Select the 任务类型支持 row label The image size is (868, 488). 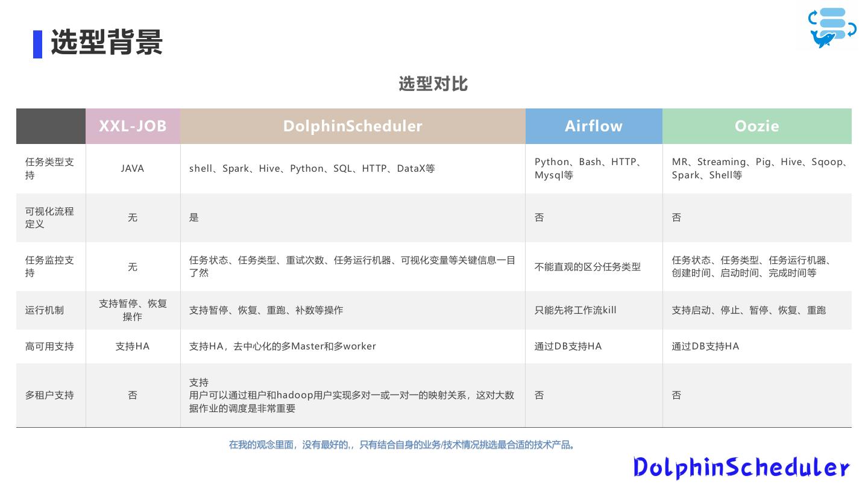pyautogui.click(x=50, y=169)
